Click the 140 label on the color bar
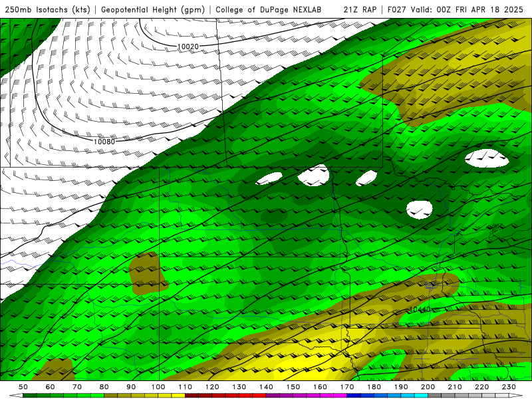This screenshot has width=532, height=399. [266, 387]
